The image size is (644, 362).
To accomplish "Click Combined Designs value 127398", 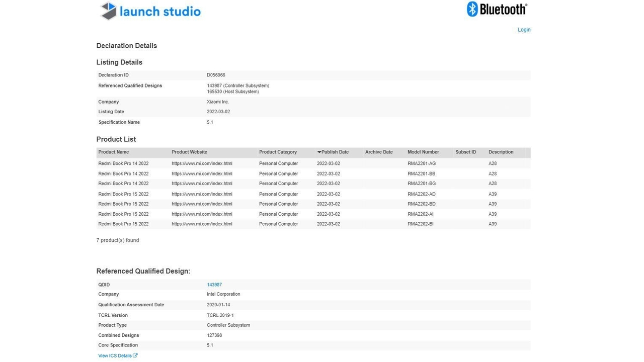I will click(214, 335).
